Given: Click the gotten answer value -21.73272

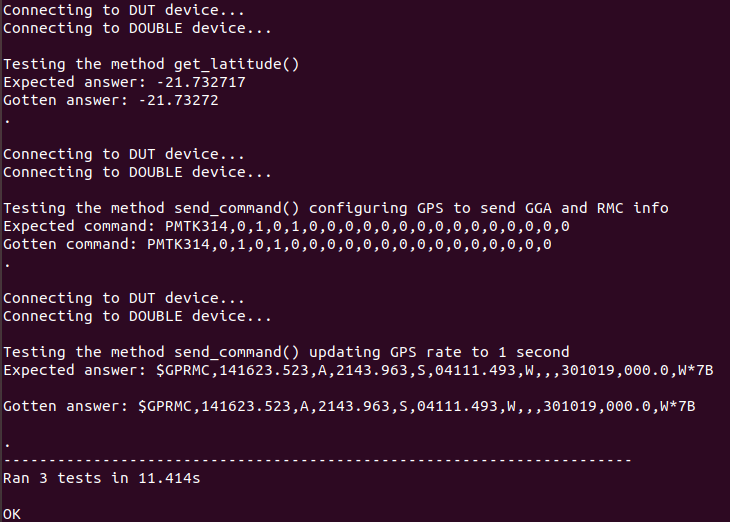Looking at the screenshot, I should pyautogui.click(x=178, y=101).
